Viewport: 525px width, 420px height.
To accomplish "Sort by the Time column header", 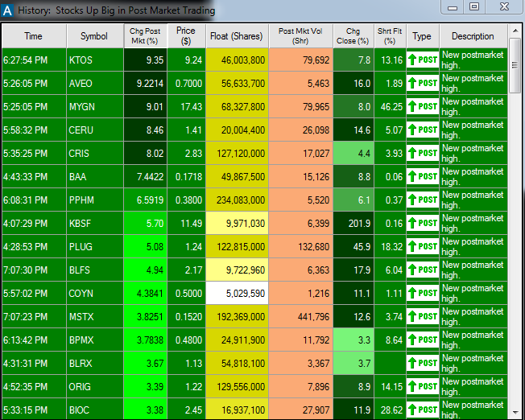I will click(x=34, y=36).
